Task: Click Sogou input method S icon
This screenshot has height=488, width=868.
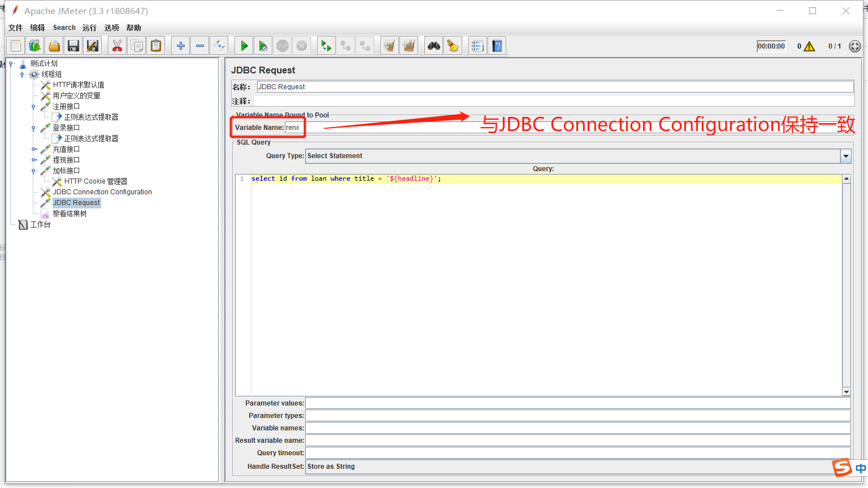Action: (x=842, y=468)
